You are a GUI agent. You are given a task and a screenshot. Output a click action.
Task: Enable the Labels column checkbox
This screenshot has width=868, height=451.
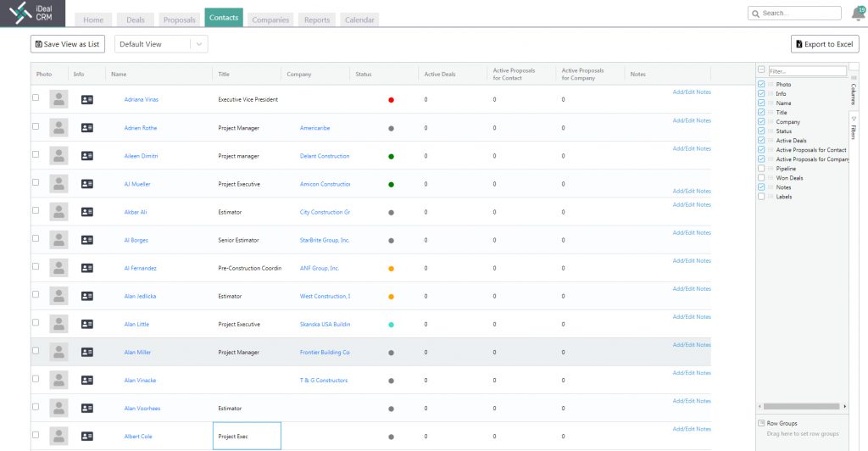pyautogui.click(x=761, y=197)
